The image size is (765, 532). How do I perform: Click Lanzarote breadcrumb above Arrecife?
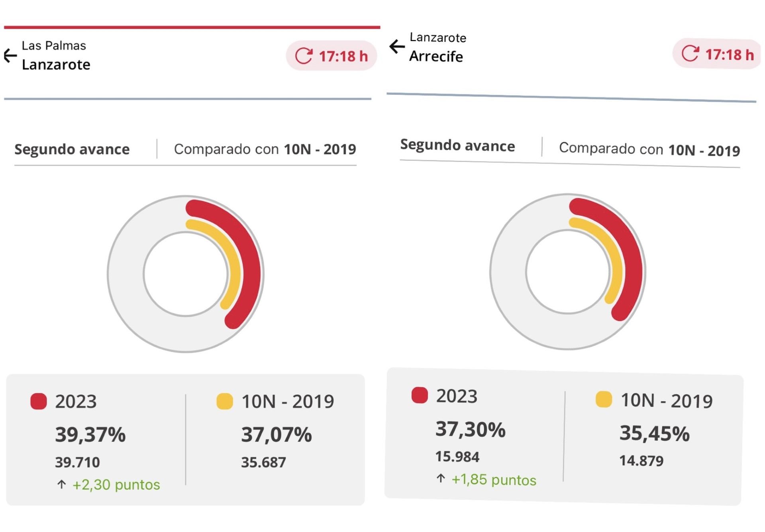[438, 38]
